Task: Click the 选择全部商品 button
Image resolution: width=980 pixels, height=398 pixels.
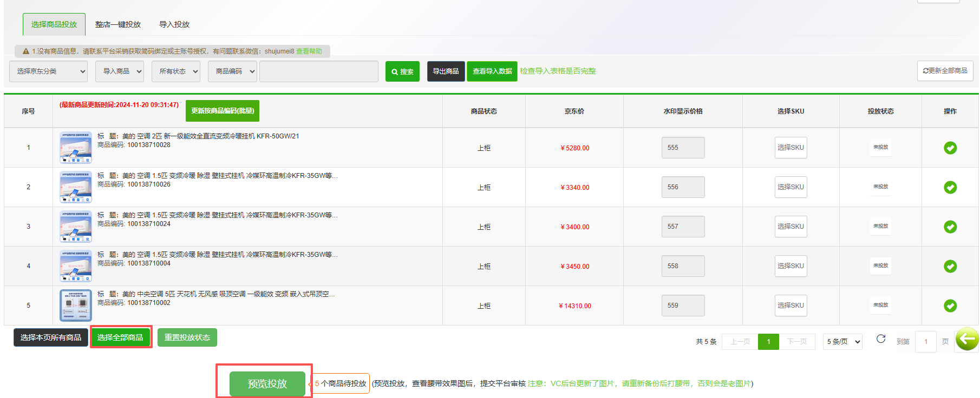Action: tap(120, 337)
